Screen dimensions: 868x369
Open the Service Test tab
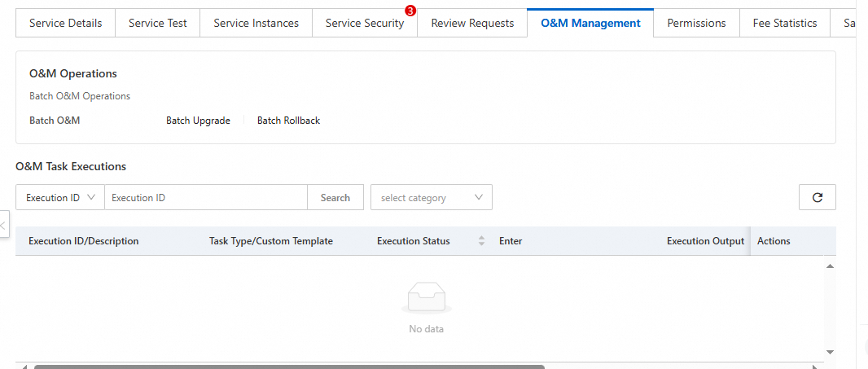point(157,23)
